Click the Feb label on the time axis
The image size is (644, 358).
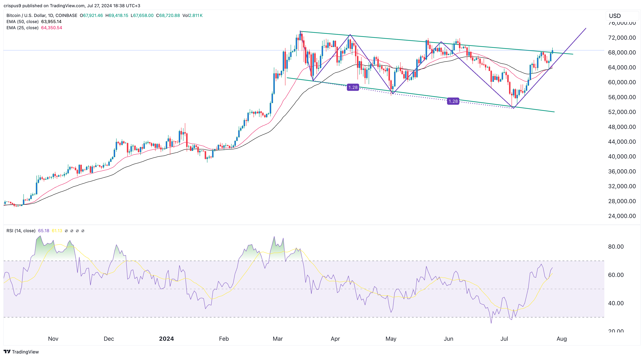224,339
